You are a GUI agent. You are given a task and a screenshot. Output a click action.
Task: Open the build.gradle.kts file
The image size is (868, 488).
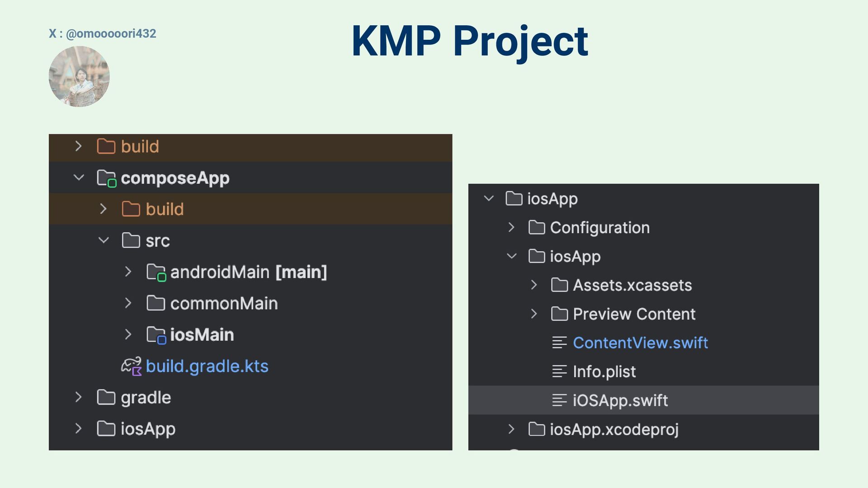coord(207,366)
